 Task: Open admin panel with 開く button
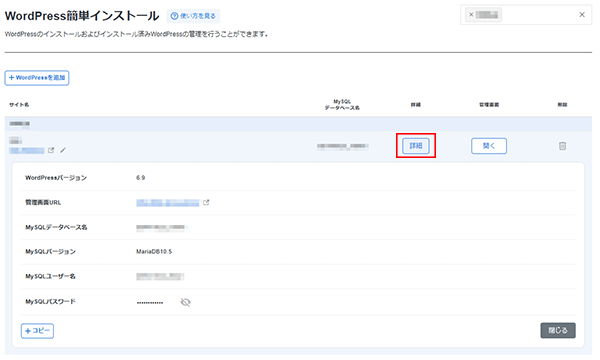(x=489, y=146)
